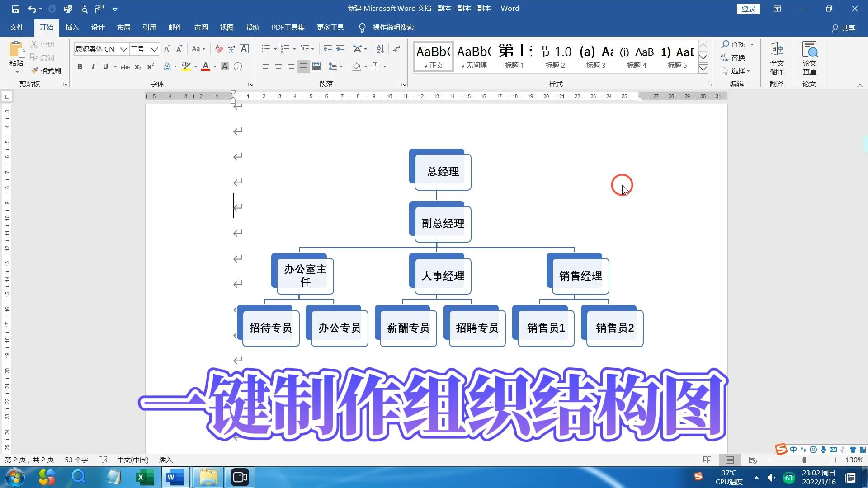Toggle paragraph marks visibility
This screenshot has width=868, height=488.
[x=396, y=49]
